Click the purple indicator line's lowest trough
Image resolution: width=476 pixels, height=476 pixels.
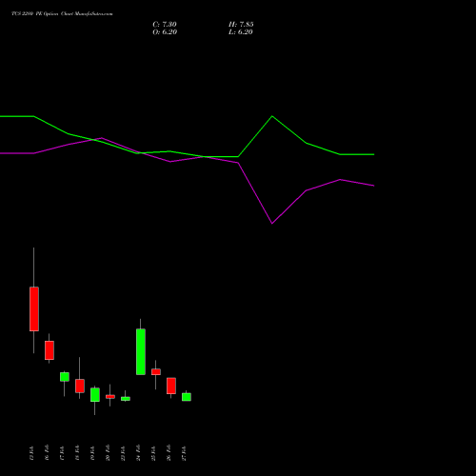[272, 224]
